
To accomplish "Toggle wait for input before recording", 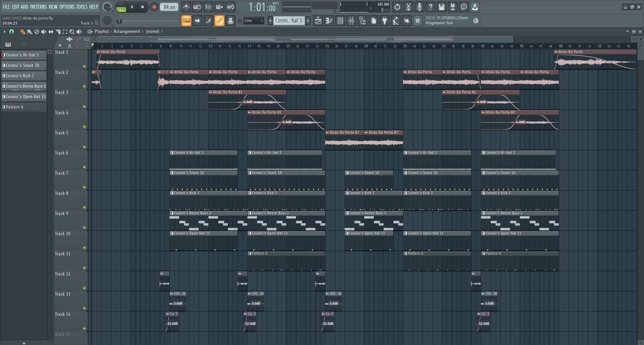I will click(x=197, y=7).
